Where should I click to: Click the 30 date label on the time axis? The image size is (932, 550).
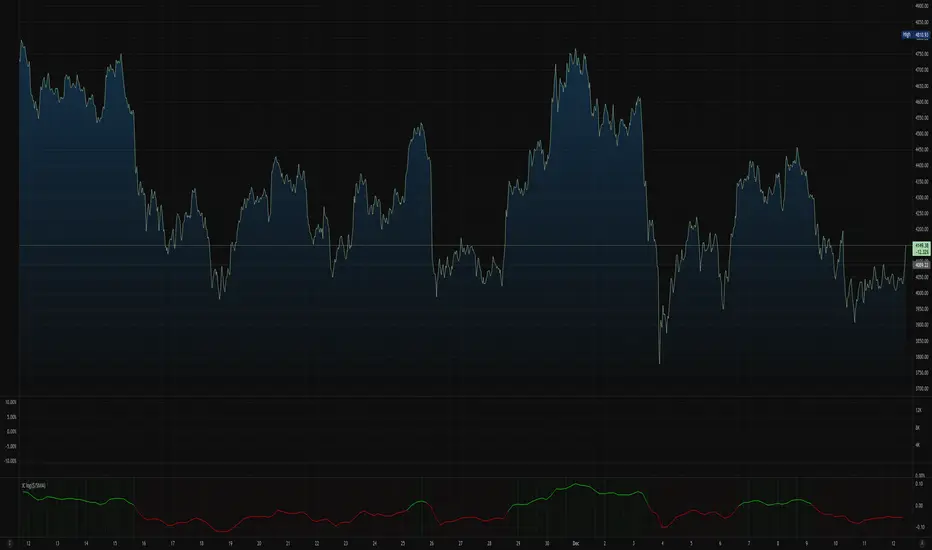(x=547, y=543)
